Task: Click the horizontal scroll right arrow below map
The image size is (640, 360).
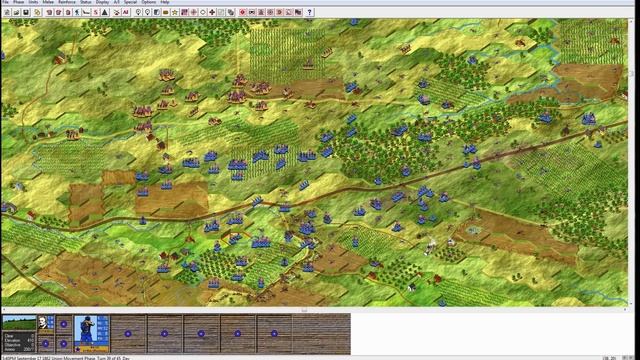Action: (x=625, y=310)
